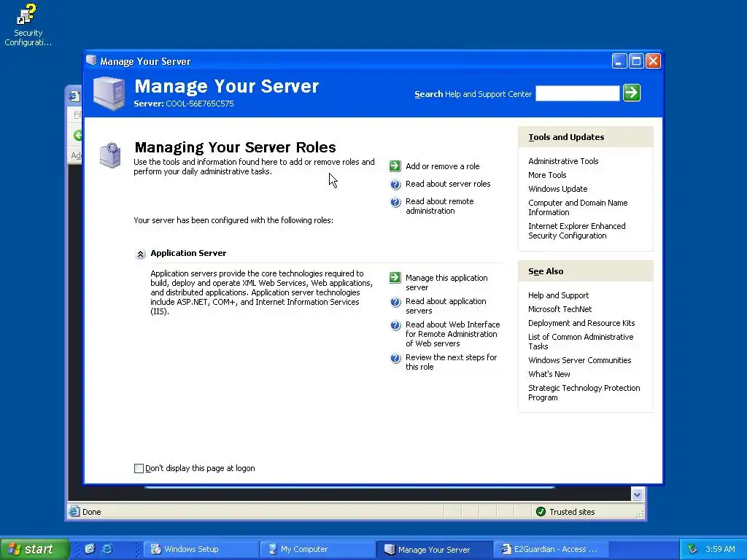Open Security Configuration desktop shortcut
The image size is (747, 560).
click(x=28, y=25)
